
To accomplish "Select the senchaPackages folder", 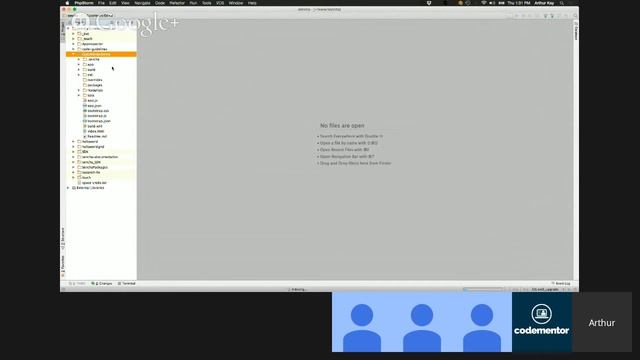I will click(x=95, y=167).
